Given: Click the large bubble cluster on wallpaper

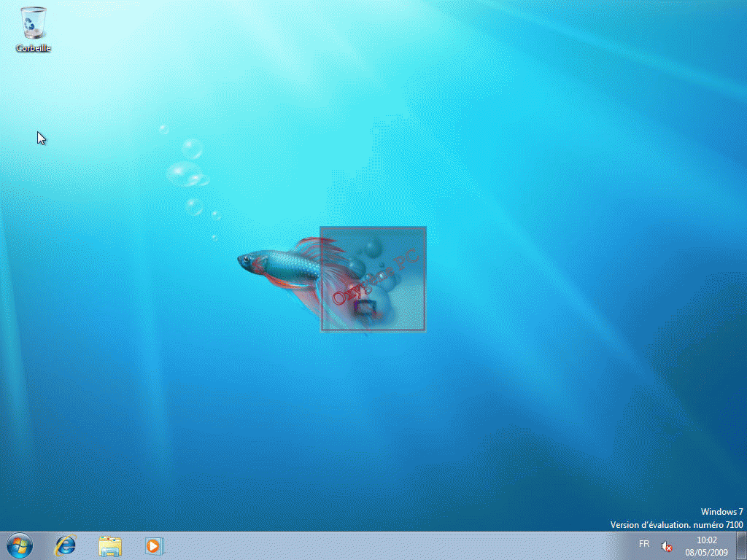Looking at the screenshot, I should coord(185,174).
